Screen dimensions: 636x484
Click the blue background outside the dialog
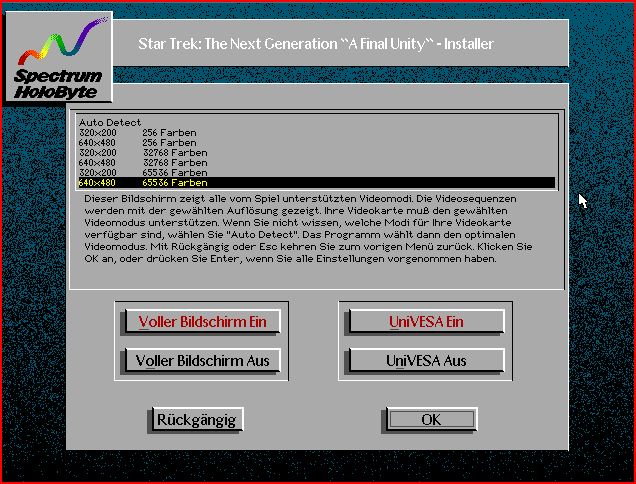pyautogui.click(x=600, y=300)
